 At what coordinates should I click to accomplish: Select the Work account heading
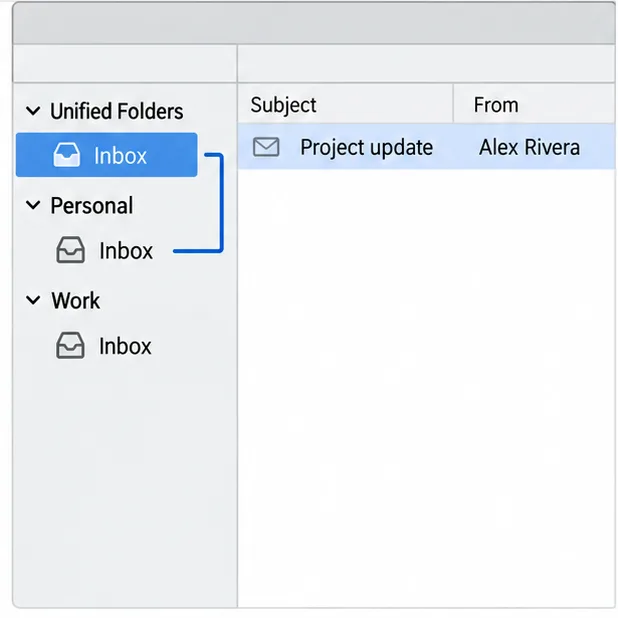click(x=76, y=300)
